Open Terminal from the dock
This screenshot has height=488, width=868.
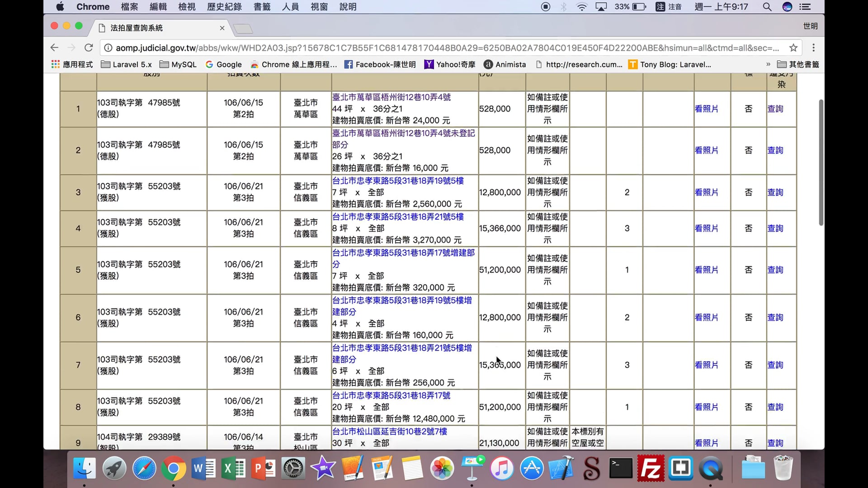[x=621, y=468]
